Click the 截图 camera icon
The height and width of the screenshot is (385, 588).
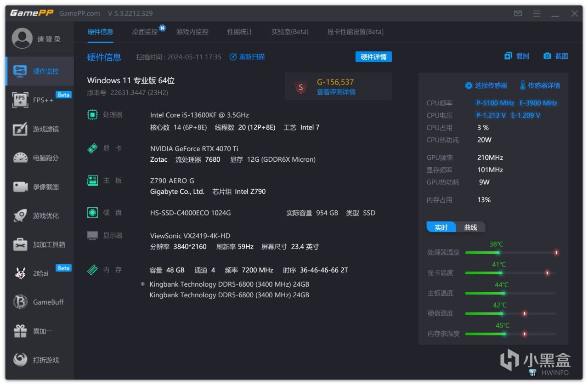[547, 56]
